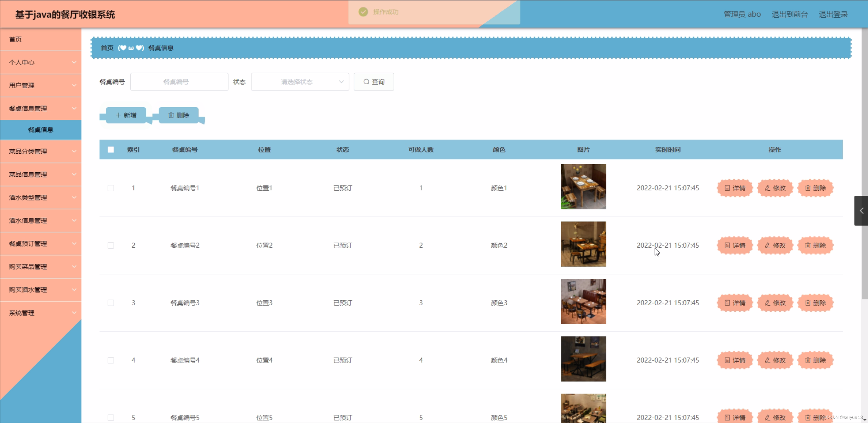Click the 餐桌编号 search input field
This screenshot has height=423, width=868.
coord(179,82)
